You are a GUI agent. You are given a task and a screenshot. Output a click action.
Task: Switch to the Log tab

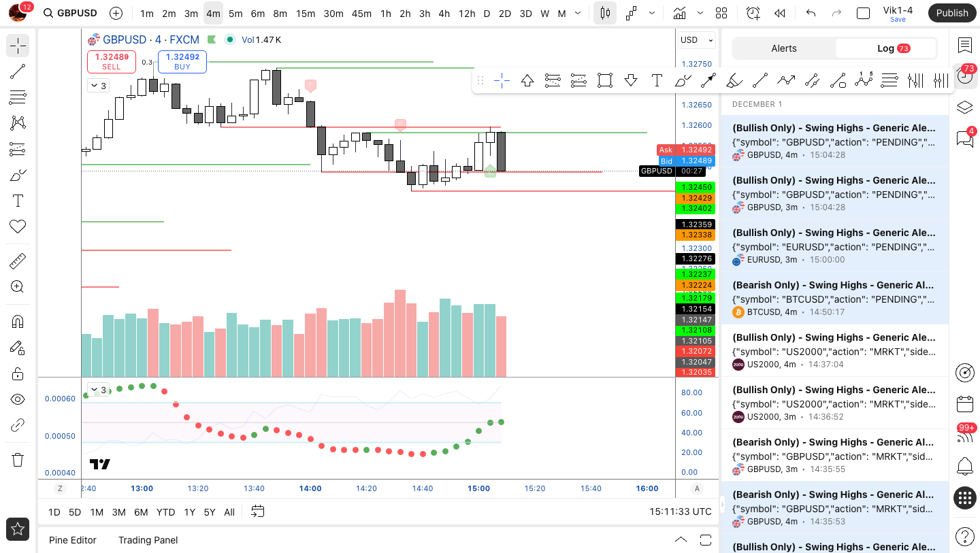click(886, 48)
